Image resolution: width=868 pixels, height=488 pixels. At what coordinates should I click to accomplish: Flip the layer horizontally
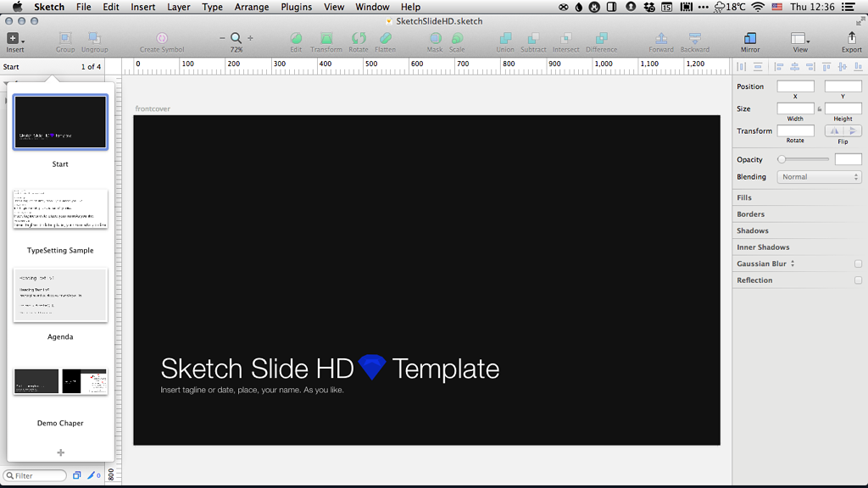[x=834, y=131]
